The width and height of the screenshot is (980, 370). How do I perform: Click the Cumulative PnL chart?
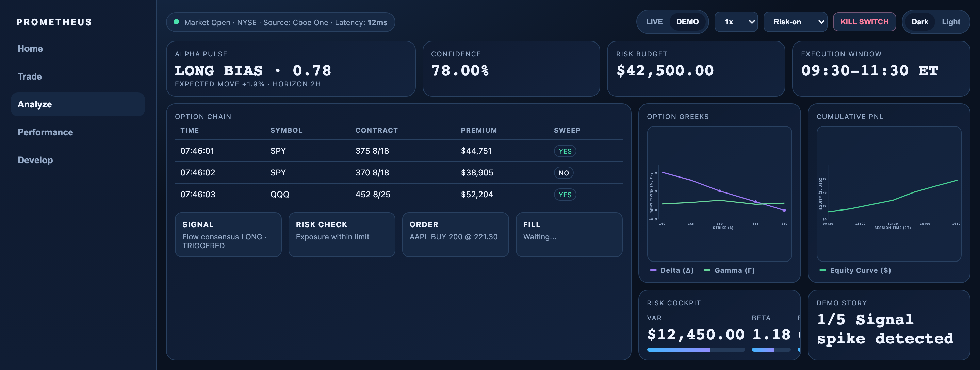889,194
